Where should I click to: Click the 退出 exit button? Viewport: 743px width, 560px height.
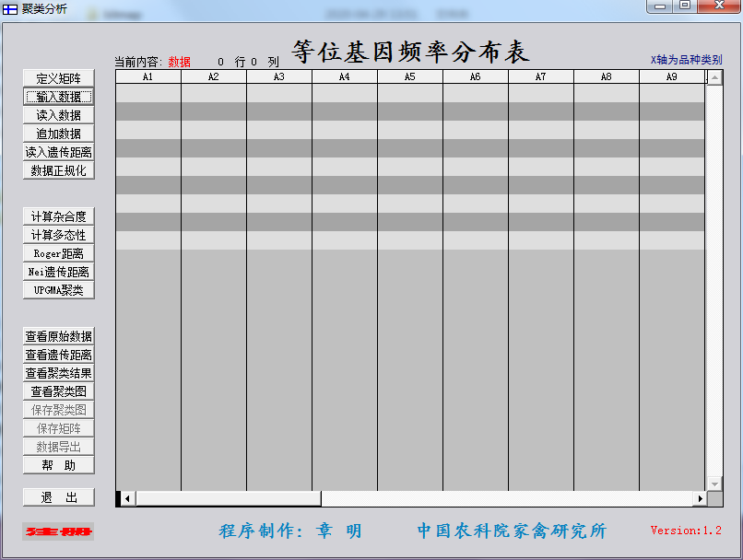59,497
